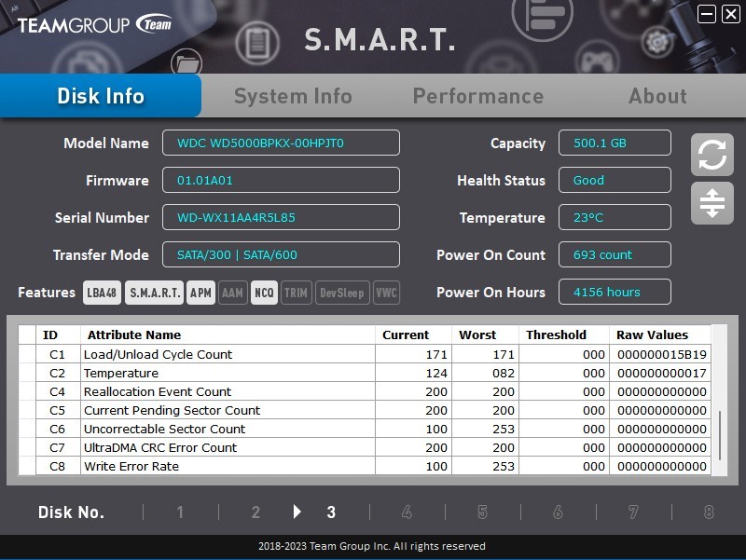Click the Threshold column header

point(564,335)
